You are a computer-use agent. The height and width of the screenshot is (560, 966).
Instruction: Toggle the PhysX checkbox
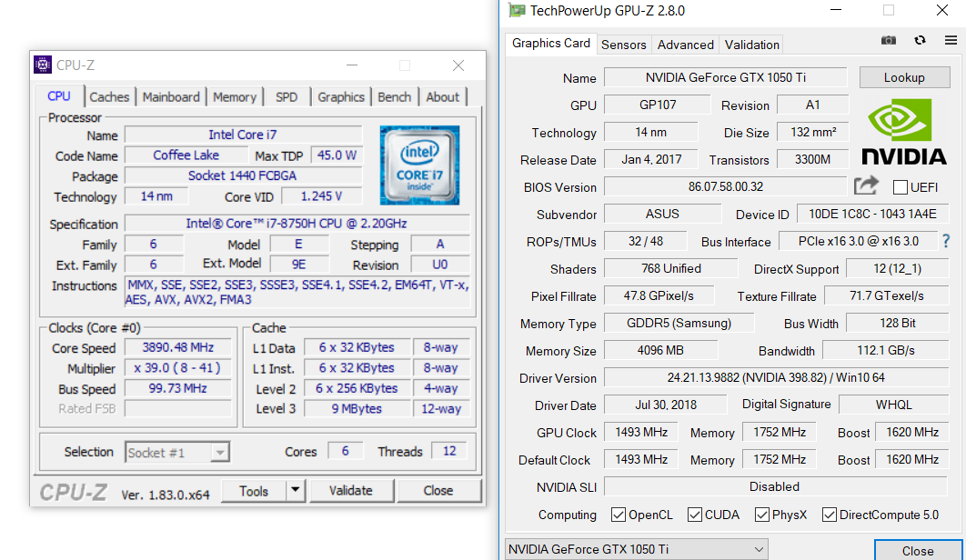[761, 515]
